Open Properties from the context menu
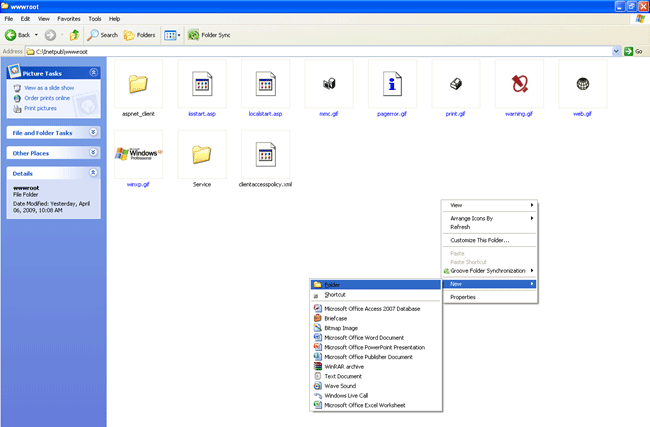 pos(490,297)
